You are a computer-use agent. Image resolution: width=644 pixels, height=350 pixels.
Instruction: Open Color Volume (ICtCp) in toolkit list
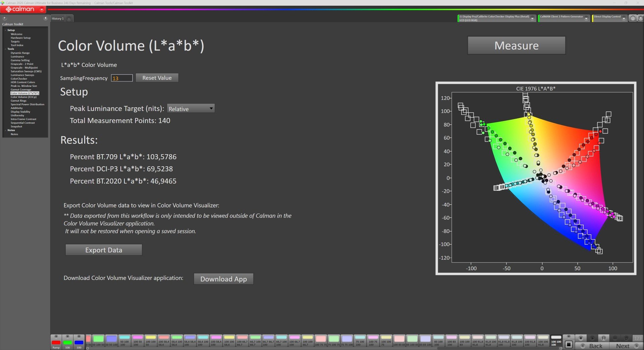[23, 97]
